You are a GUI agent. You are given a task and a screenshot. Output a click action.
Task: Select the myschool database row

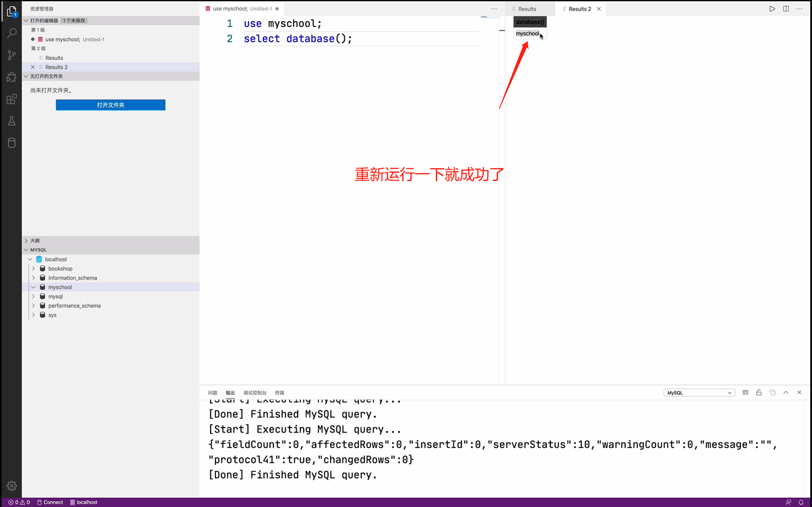point(111,287)
